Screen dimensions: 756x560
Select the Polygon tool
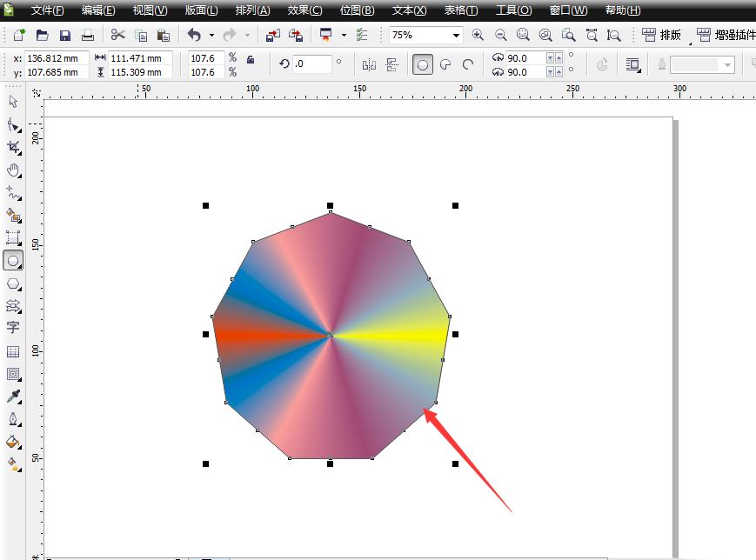(x=12, y=283)
